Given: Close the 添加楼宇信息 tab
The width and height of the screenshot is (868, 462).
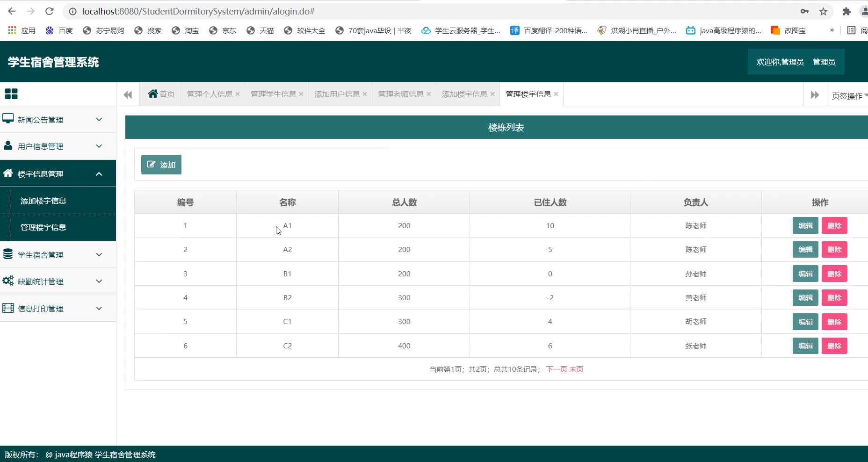Looking at the screenshot, I should (x=492, y=94).
